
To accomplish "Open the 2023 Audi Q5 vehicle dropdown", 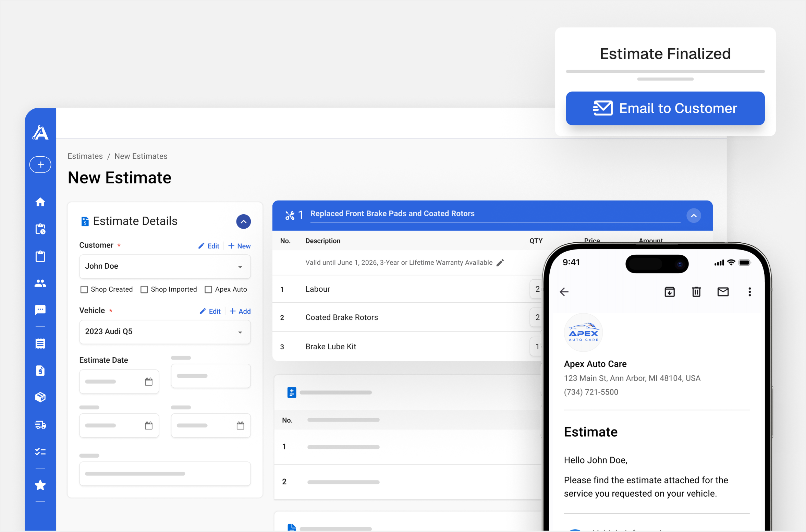I will pyautogui.click(x=165, y=332).
